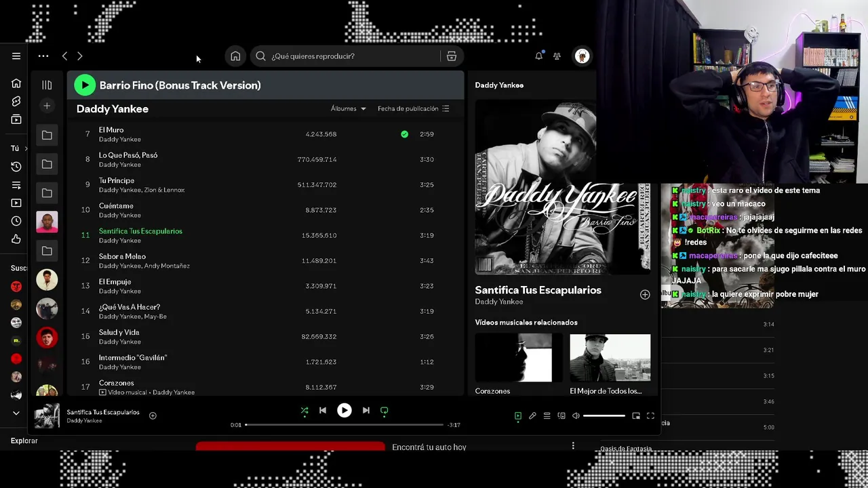Screen dimensions: 868x488
Task: Open YouTube Shorts icon in left sidebar
Action: click(x=16, y=101)
